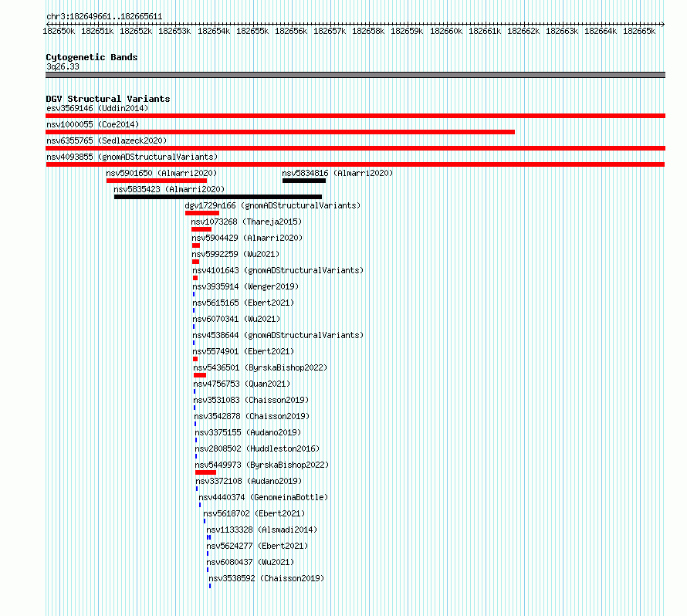Click the red bar under nsv5436501

[200, 375]
